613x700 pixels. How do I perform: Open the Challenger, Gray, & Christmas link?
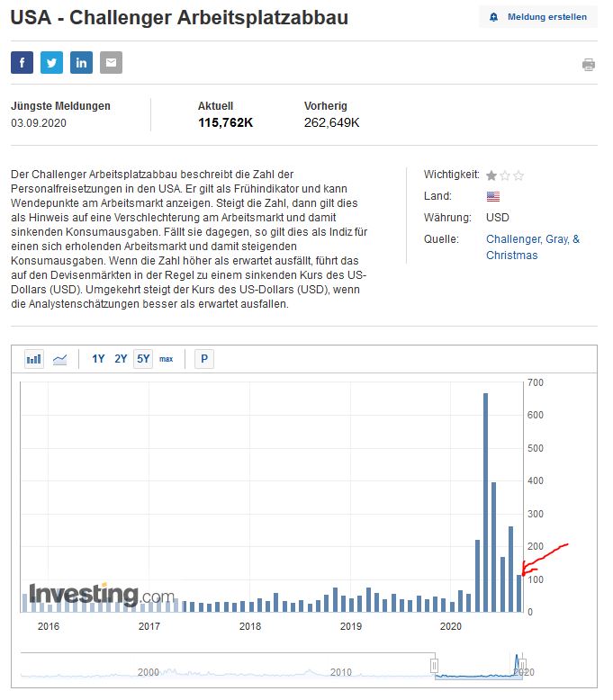(532, 247)
